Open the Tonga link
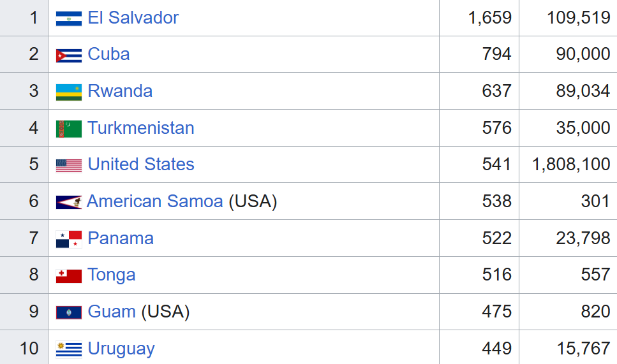 click(x=112, y=275)
